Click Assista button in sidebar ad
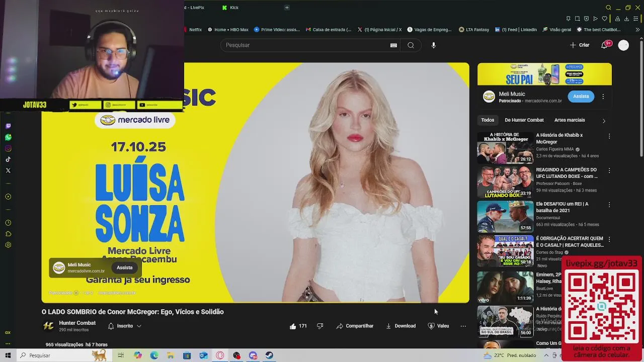644x362 pixels. 581,97
